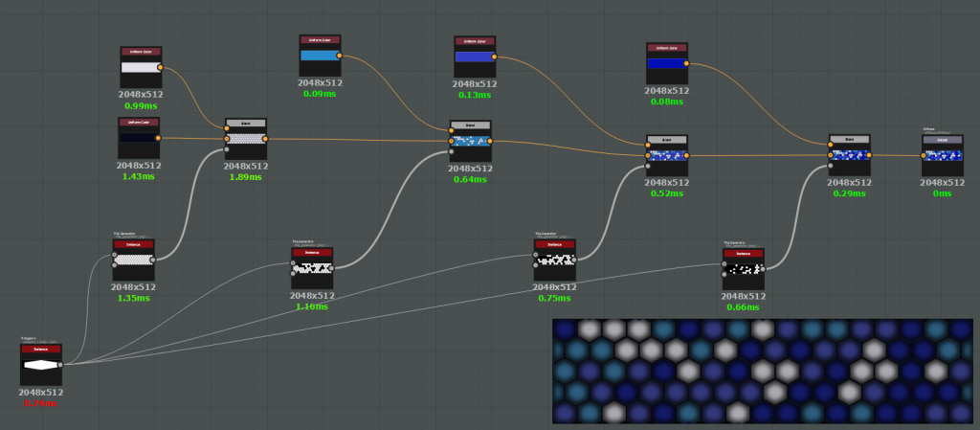Click the output pin of the 1.43ms Uniform Color node
980x430 pixels.
click(158, 138)
